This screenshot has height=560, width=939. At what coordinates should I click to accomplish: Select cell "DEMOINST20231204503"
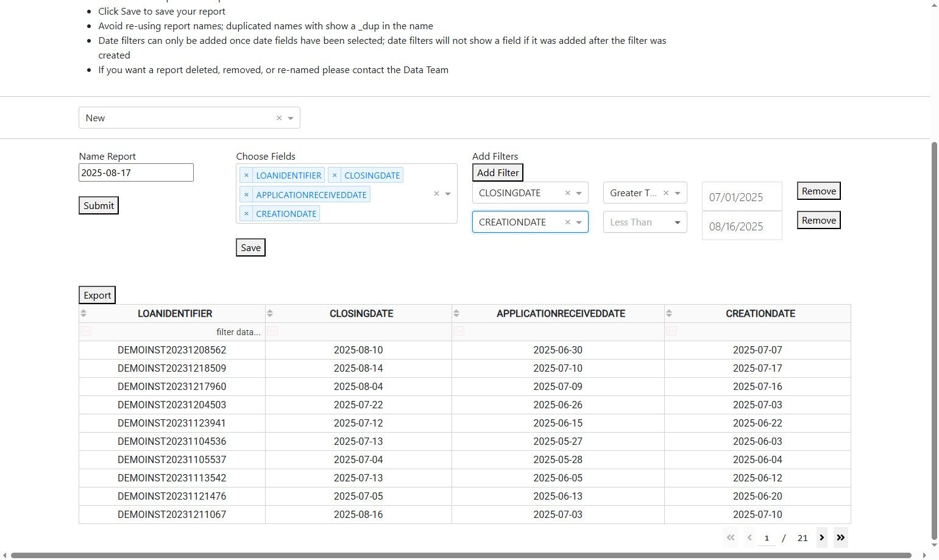tap(172, 405)
